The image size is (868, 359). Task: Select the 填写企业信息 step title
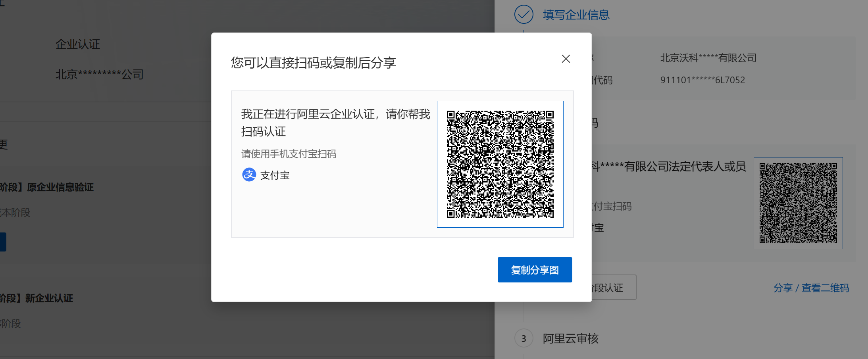click(576, 15)
